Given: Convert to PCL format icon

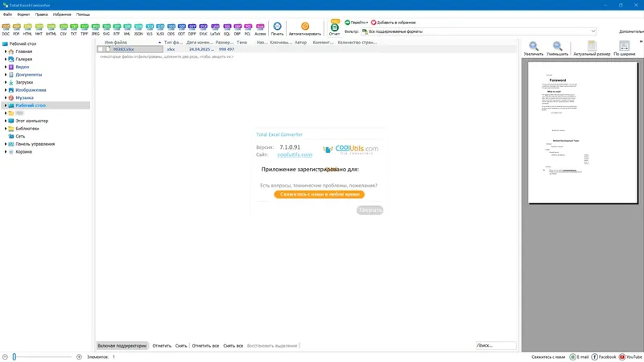Looking at the screenshot, I should pyautogui.click(x=248, y=29).
